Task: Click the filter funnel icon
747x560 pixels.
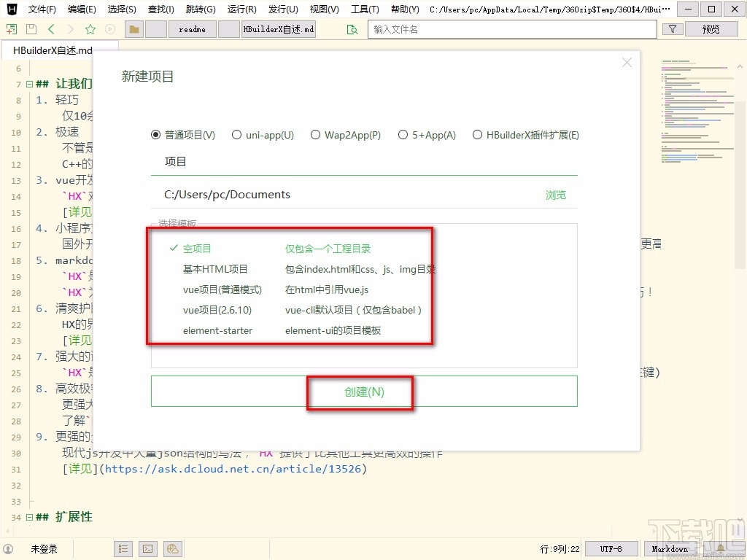Action: (673, 29)
